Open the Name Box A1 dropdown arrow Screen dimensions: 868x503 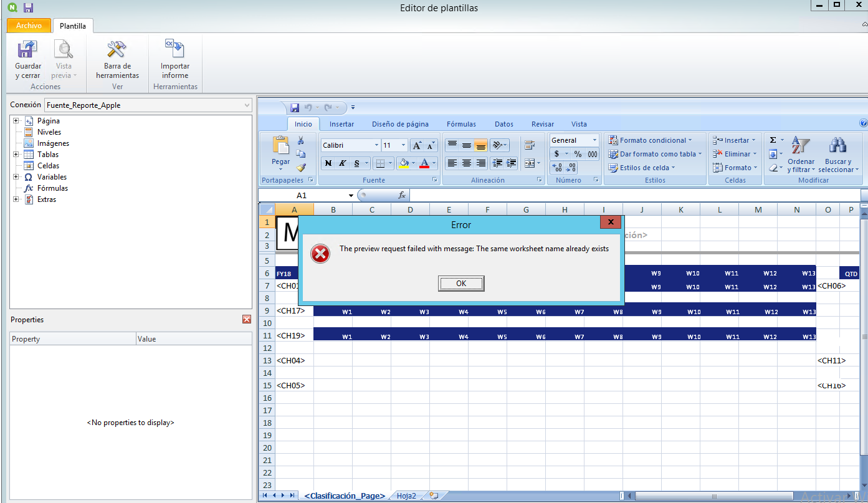click(x=351, y=195)
